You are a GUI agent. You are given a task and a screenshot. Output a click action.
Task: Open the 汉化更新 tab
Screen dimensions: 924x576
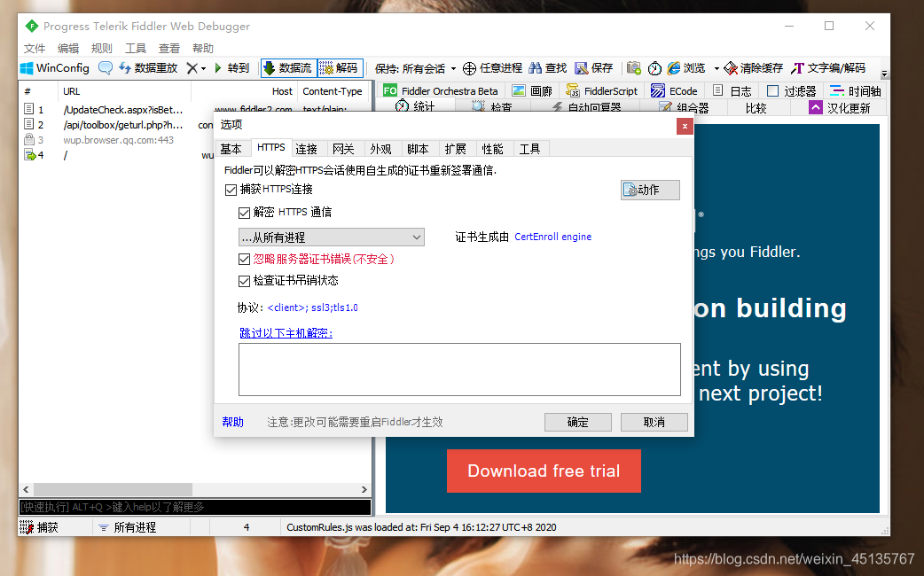pyautogui.click(x=840, y=108)
